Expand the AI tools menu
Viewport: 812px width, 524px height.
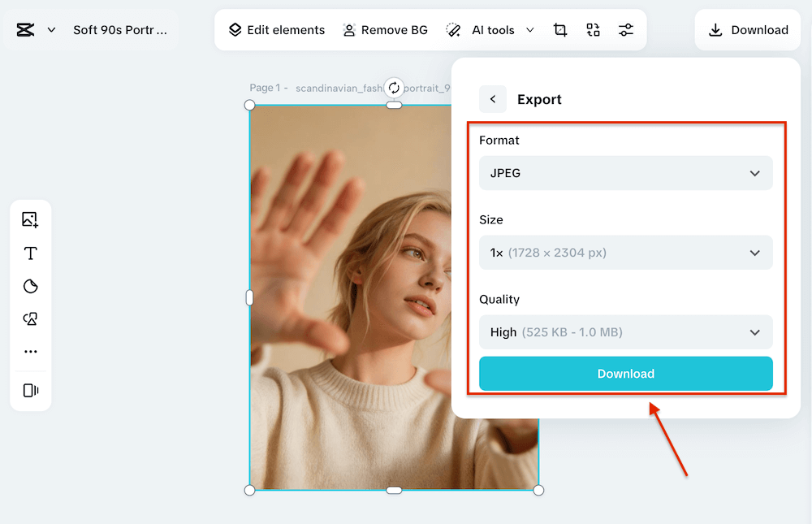[490, 30]
